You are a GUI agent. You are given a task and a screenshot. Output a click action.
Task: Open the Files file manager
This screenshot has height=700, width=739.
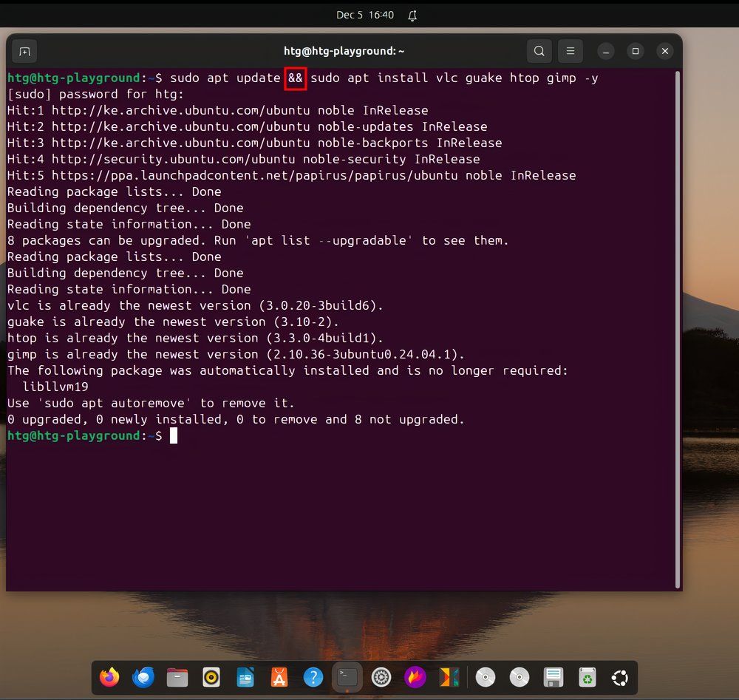click(177, 676)
